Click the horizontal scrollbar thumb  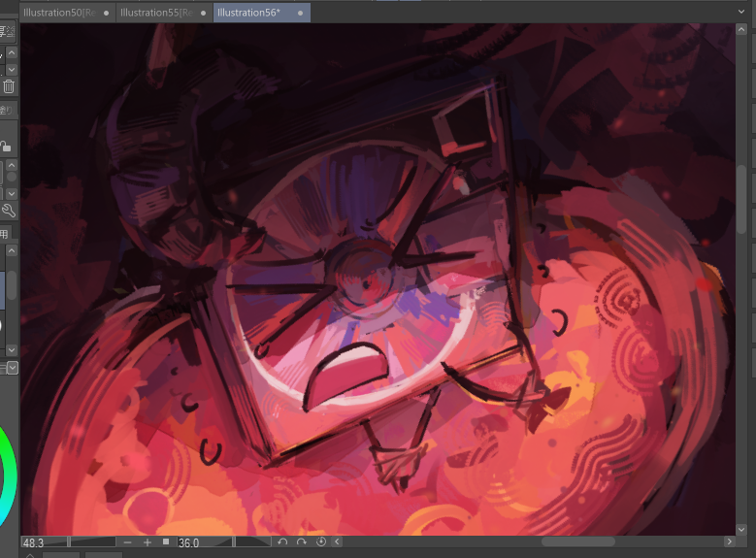point(578,542)
